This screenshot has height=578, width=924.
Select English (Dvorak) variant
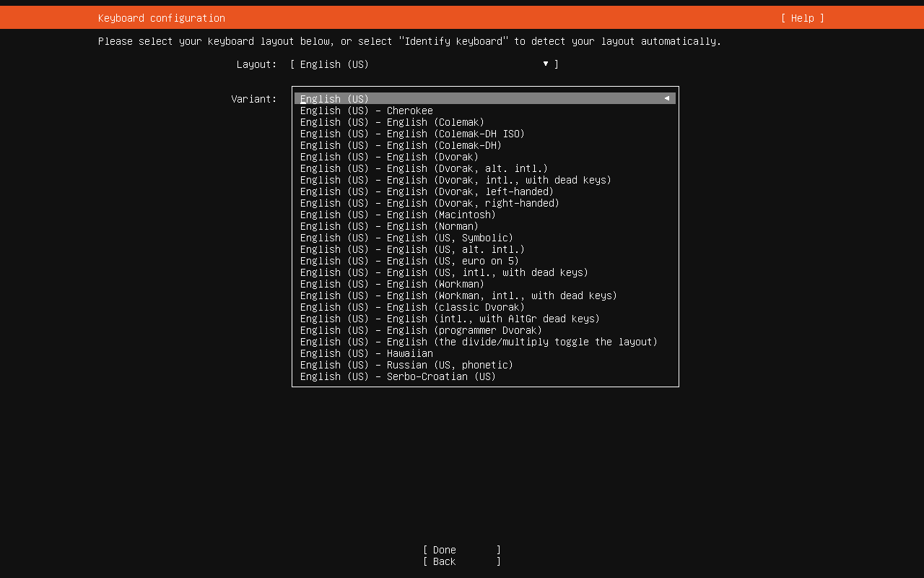coord(389,157)
